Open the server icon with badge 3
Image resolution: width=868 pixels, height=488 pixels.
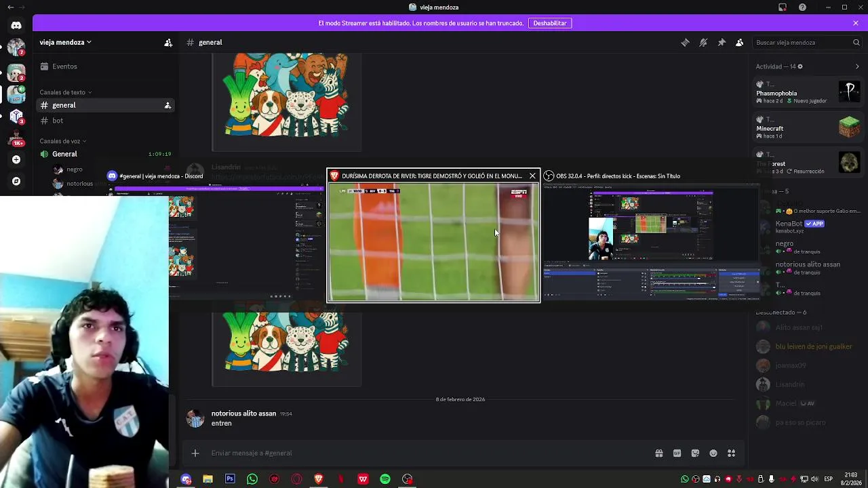pyautogui.click(x=16, y=116)
